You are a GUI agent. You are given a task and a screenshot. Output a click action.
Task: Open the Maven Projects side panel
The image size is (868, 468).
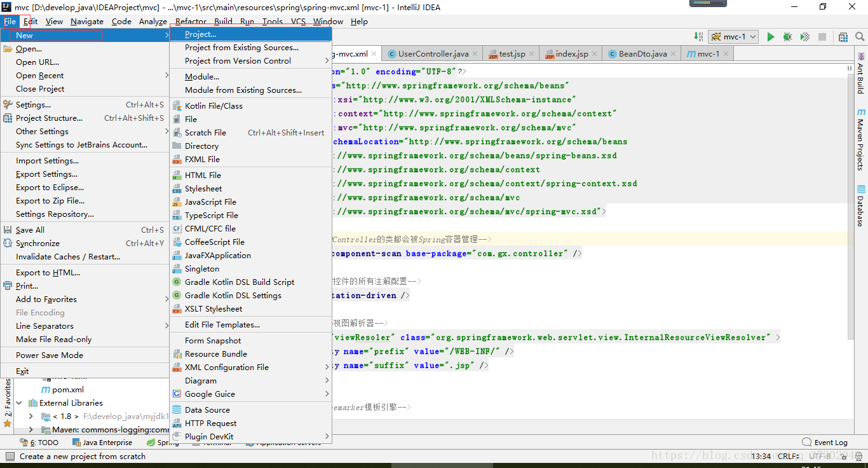click(861, 139)
